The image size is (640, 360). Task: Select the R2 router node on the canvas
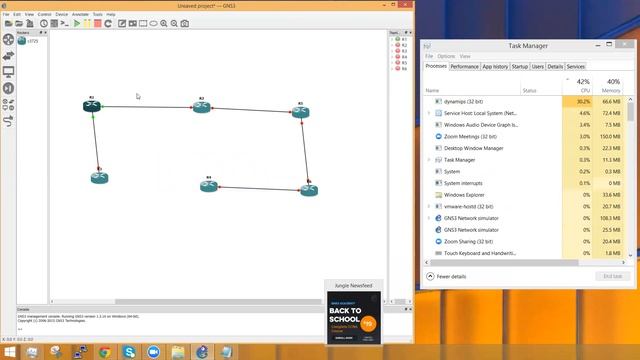(x=202, y=107)
